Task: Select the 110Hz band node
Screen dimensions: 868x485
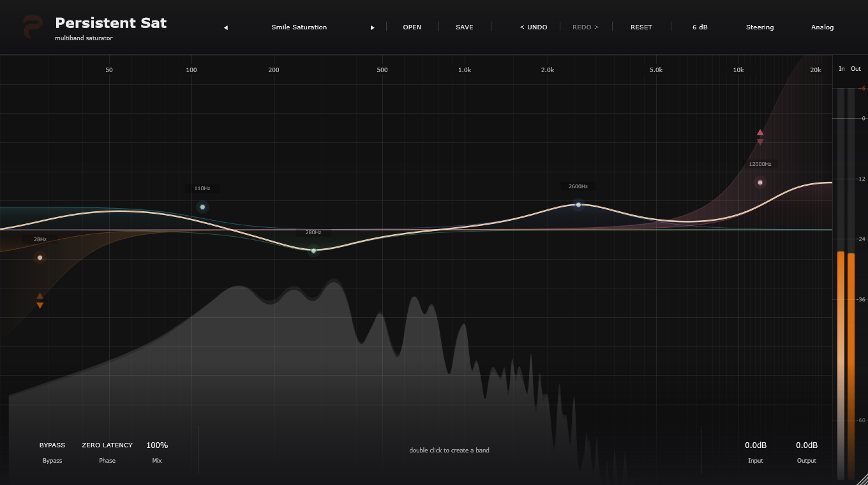Action: (x=202, y=207)
